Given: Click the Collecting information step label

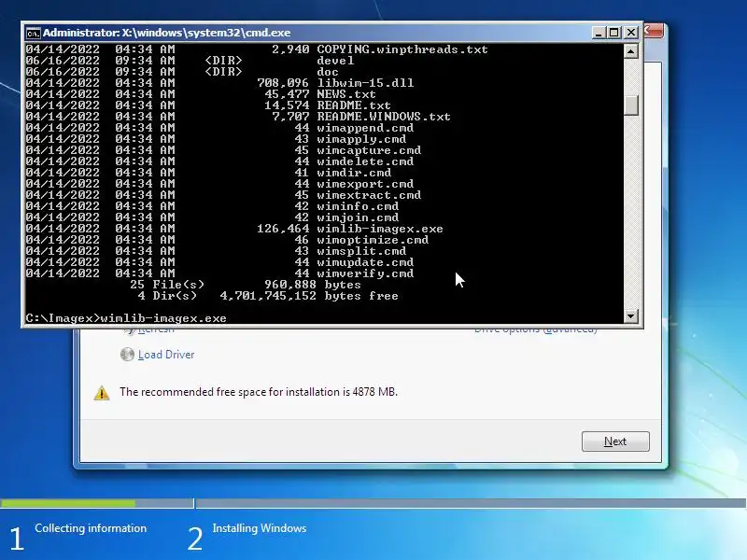Looking at the screenshot, I should [91, 528].
